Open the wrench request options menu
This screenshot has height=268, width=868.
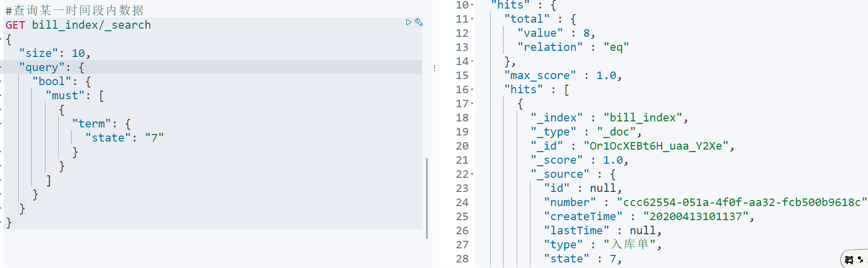point(419,22)
